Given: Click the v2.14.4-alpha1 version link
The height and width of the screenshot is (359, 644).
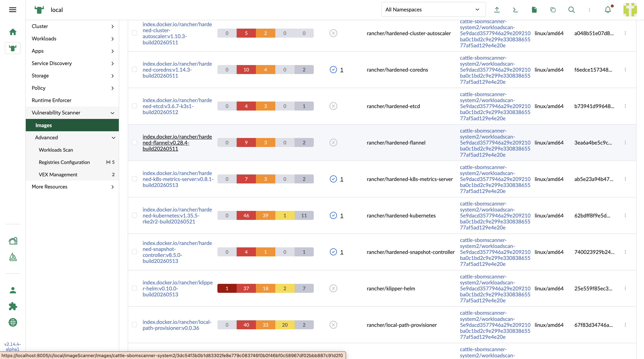Looking at the screenshot, I should (13, 346).
